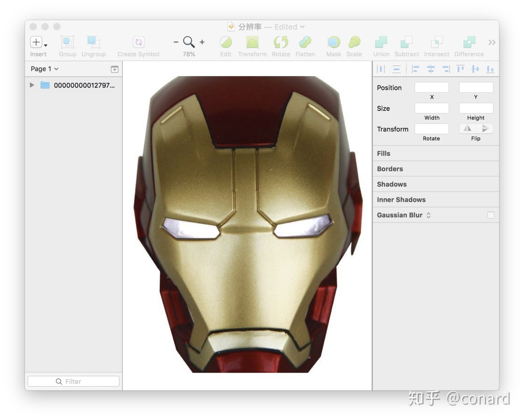
Task: Open the Insert tool menu
Action: tap(38, 42)
